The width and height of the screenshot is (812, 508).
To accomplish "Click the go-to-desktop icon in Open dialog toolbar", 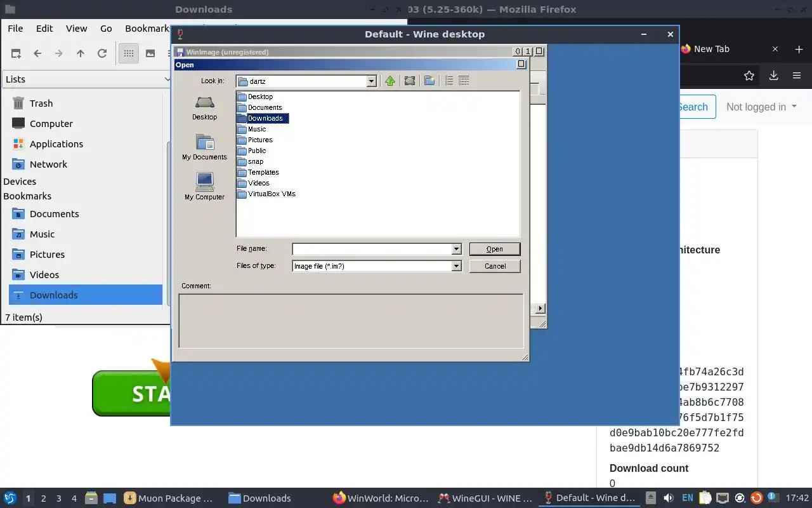I will [x=410, y=81].
